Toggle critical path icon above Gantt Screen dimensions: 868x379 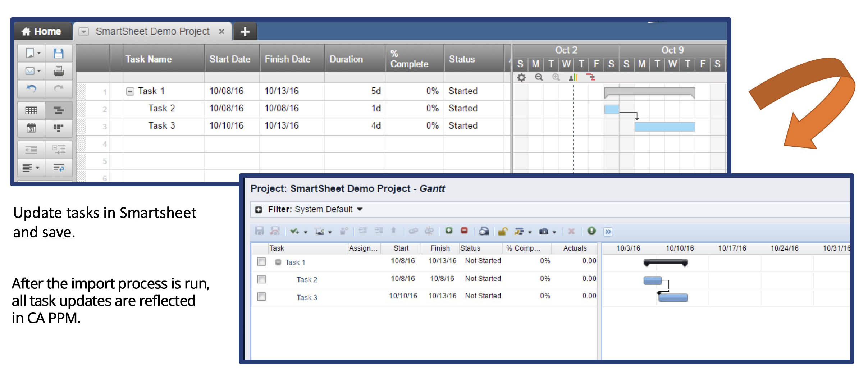click(x=590, y=77)
